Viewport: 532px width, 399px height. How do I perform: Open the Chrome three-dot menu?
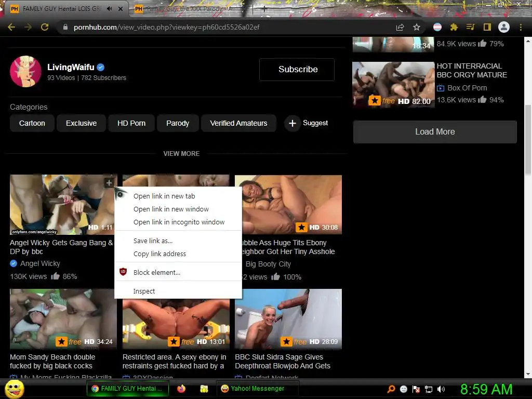coord(521,27)
